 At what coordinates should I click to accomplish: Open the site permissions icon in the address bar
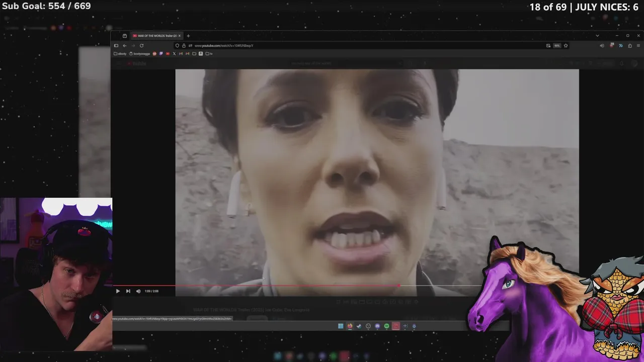click(x=190, y=46)
